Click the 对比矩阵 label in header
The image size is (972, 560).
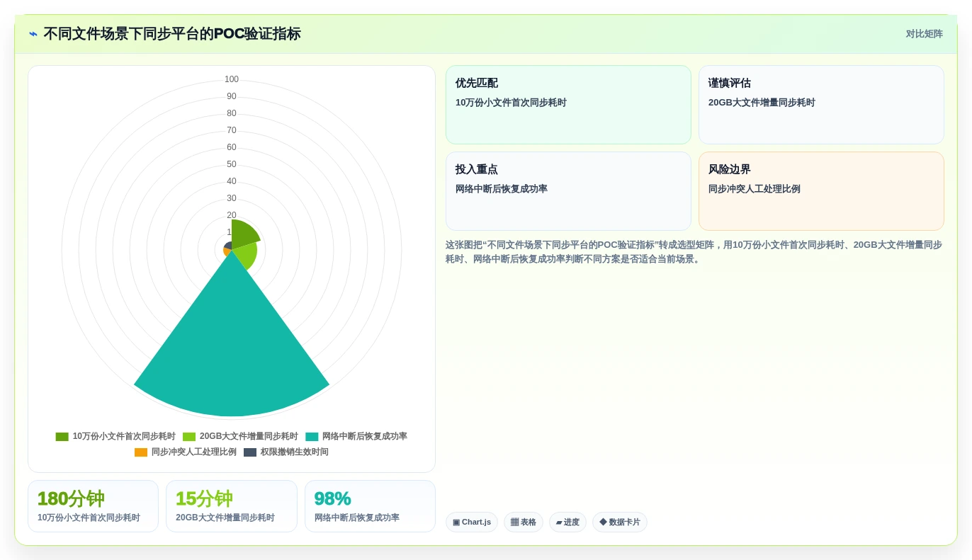[x=924, y=34]
